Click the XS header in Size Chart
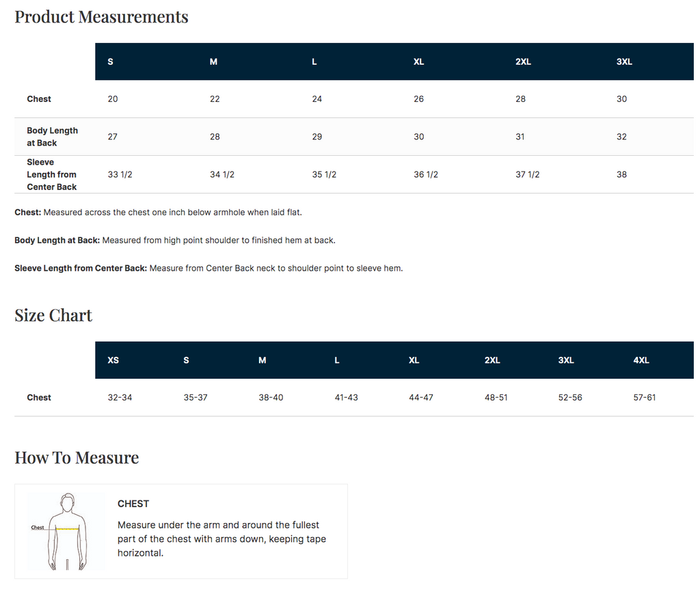The image size is (700, 594). tap(113, 360)
